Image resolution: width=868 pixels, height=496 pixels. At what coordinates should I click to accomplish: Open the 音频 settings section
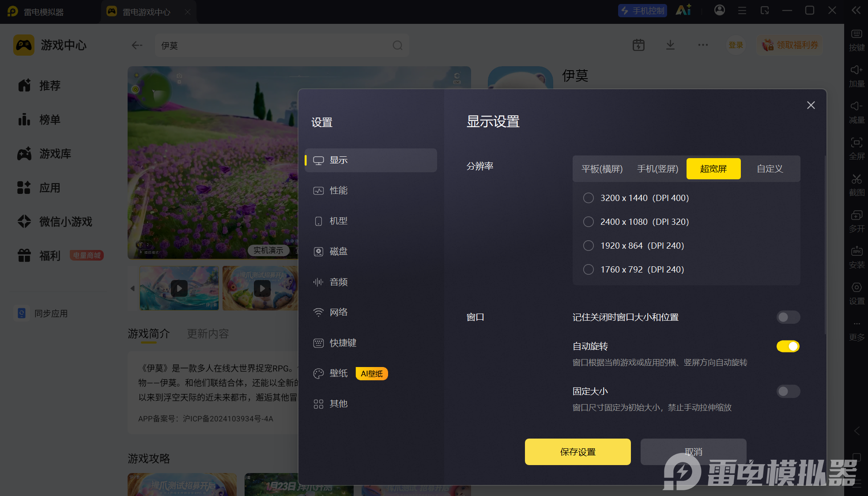370,282
